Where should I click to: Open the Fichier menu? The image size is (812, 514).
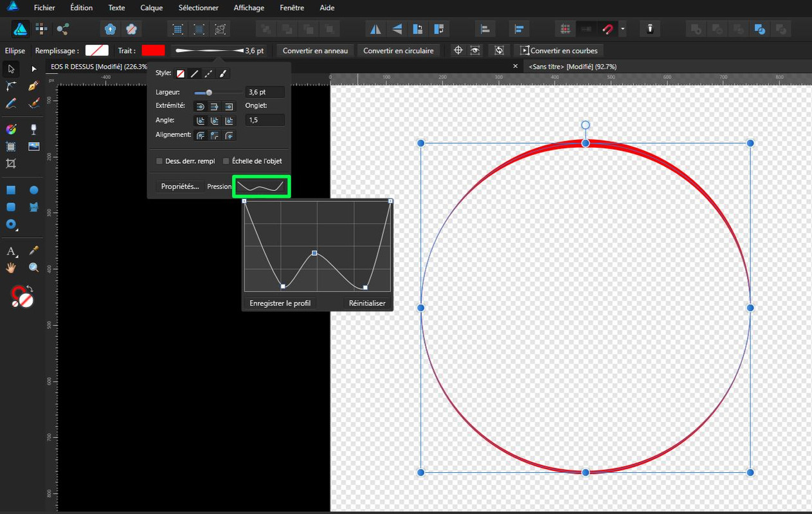(x=44, y=8)
